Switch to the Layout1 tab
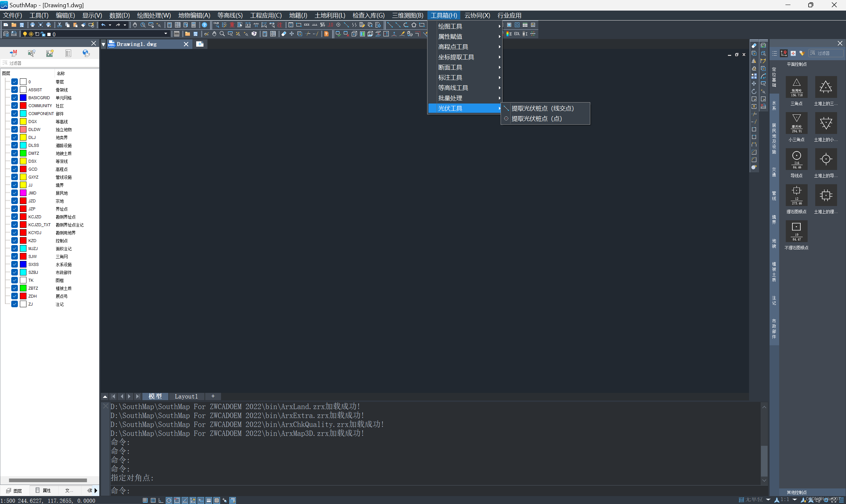The height and width of the screenshot is (504, 846). pyautogui.click(x=186, y=396)
